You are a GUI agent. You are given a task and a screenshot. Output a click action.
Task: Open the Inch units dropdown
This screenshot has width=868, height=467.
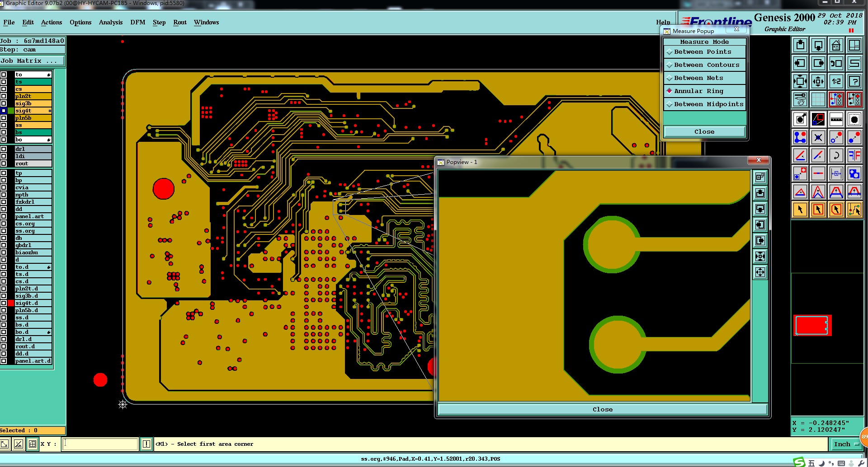[845, 444]
